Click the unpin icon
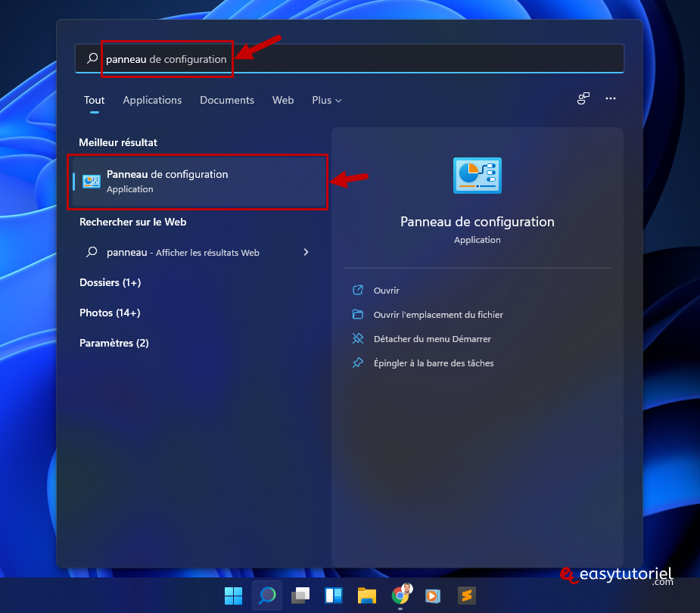Image resolution: width=700 pixels, height=613 pixels. click(x=358, y=338)
